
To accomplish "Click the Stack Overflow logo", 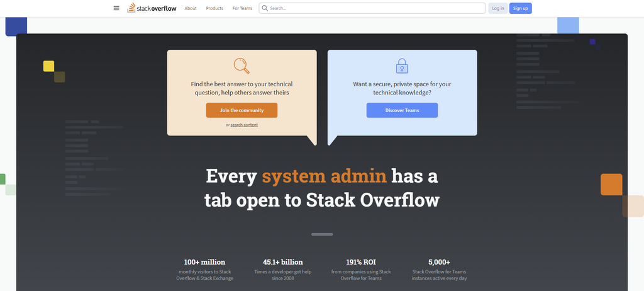I will click(x=152, y=8).
